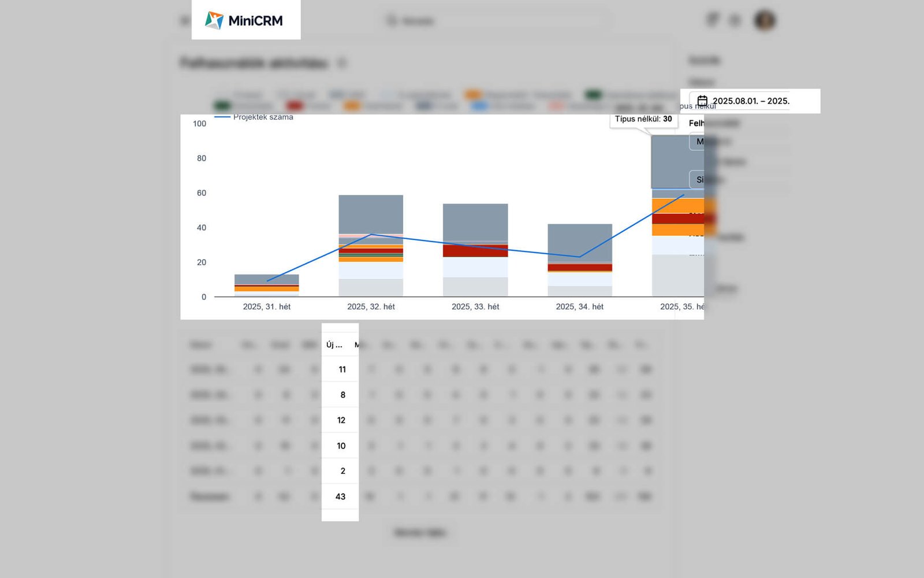The height and width of the screenshot is (578, 924).
Task: Open the hamburger menu left of logo
Action: [x=185, y=21]
